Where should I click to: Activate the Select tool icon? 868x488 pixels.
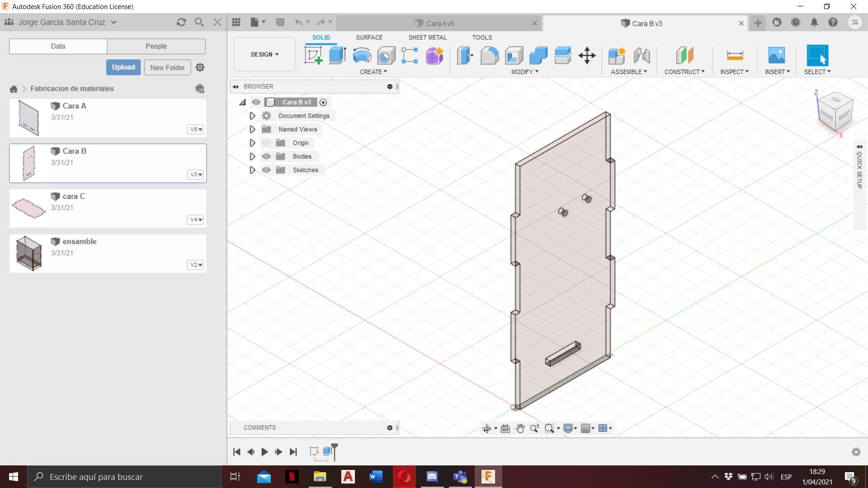tap(817, 56)
